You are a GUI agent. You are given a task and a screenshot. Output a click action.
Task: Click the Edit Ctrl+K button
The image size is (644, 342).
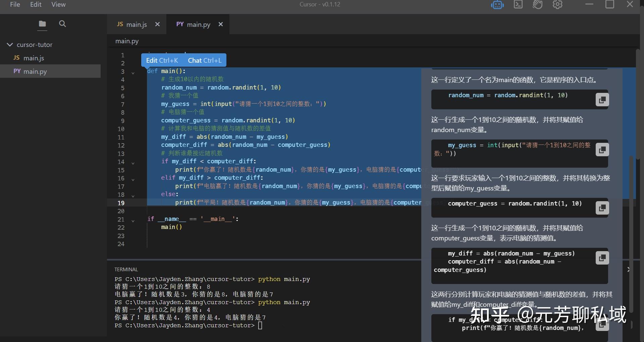162,60
